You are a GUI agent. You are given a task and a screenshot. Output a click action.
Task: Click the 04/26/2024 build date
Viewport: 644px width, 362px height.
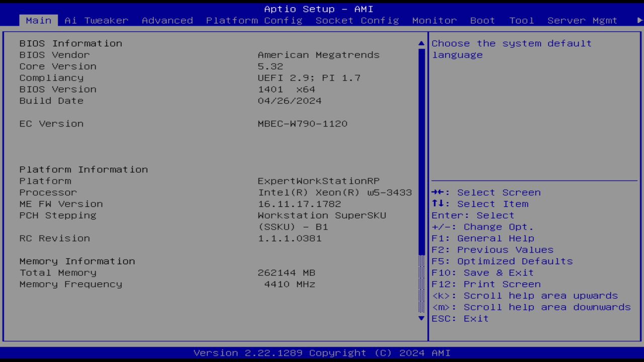pos(290,101)
